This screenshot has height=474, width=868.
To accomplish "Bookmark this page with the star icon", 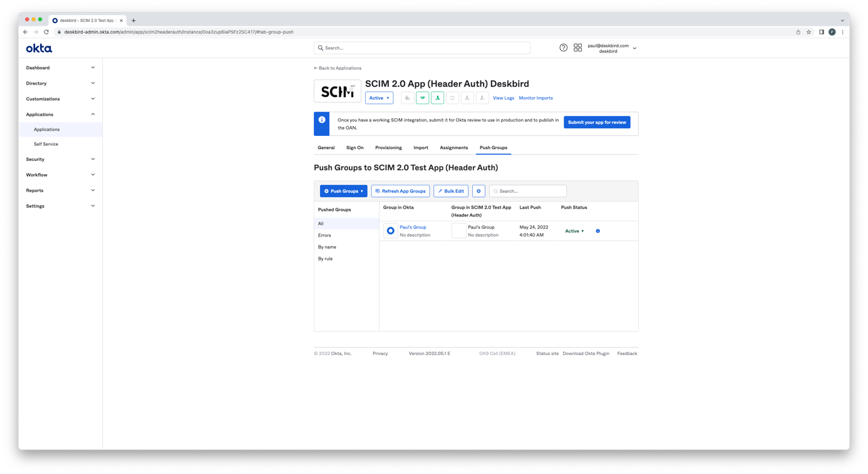I will coord(809,32).
